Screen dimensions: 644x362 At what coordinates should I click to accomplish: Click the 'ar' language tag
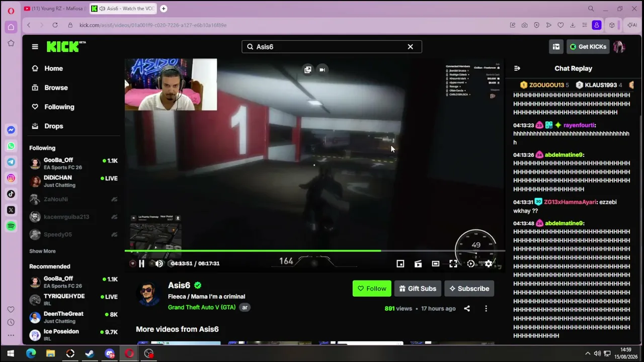click(x=245, y=307)
